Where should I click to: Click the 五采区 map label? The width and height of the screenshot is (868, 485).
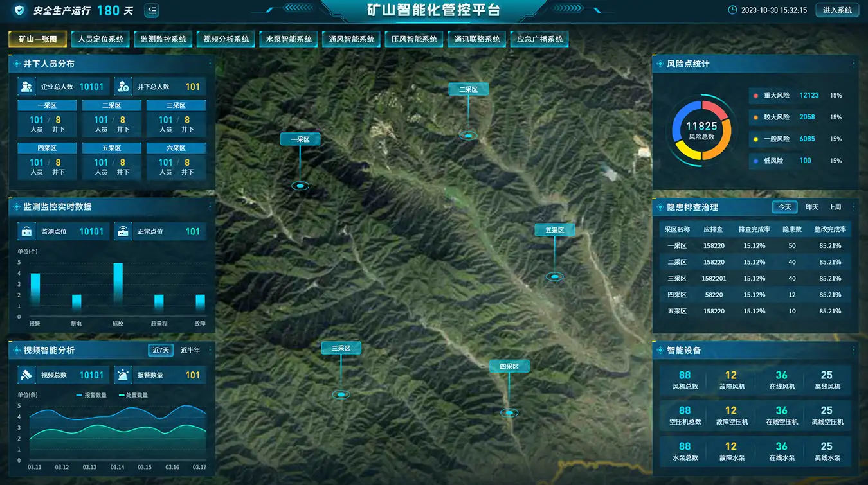(555, 230)
